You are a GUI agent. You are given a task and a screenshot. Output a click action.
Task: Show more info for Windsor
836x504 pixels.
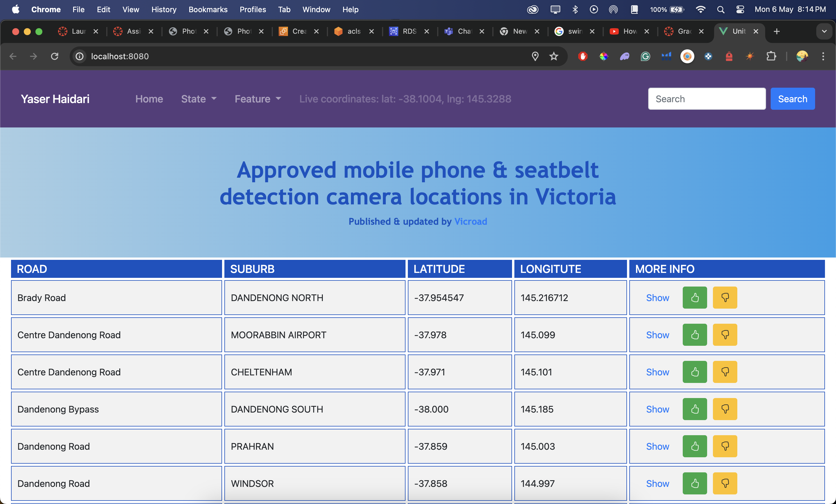[x=657, y=483]
